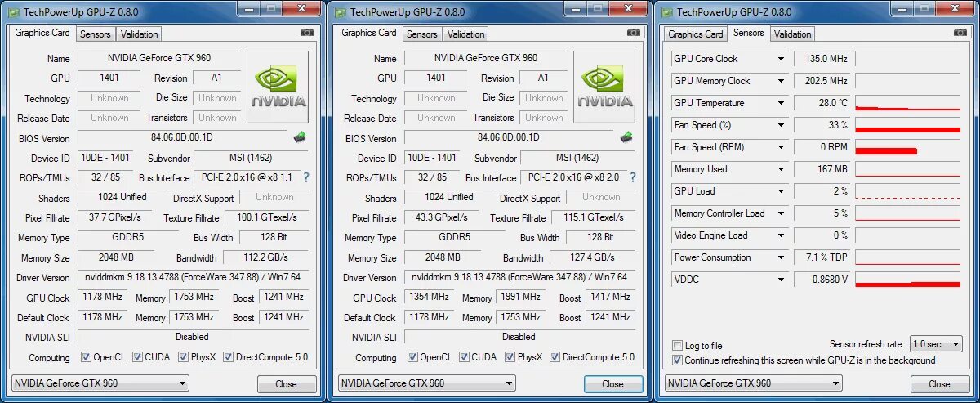Screen dimensions: 980x403
Task: Open Power Consumption sensor dropdown arrow
Action: [782, 257]
